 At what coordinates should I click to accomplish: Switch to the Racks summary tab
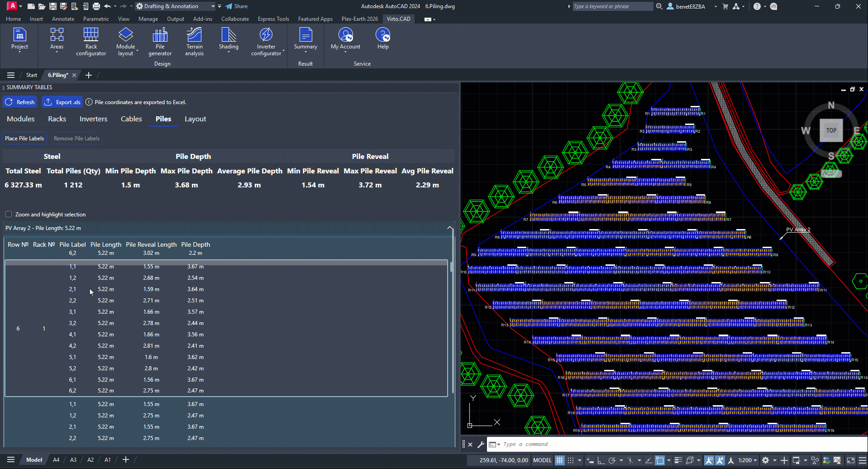[57, 119]
